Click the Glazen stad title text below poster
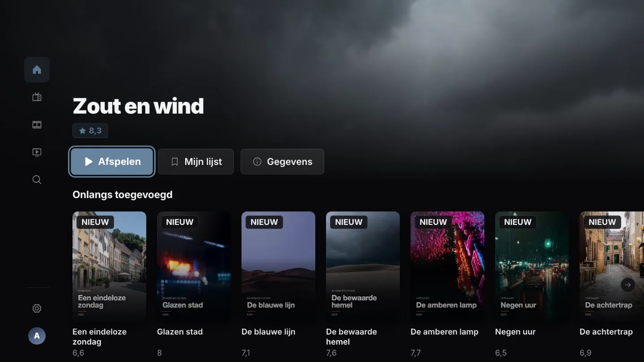 [180, 332]
